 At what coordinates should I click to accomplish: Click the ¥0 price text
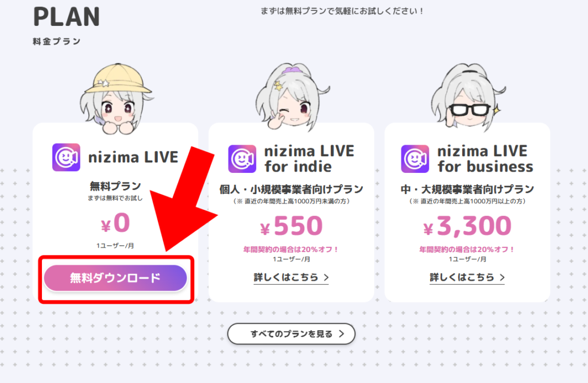(115, 223)
